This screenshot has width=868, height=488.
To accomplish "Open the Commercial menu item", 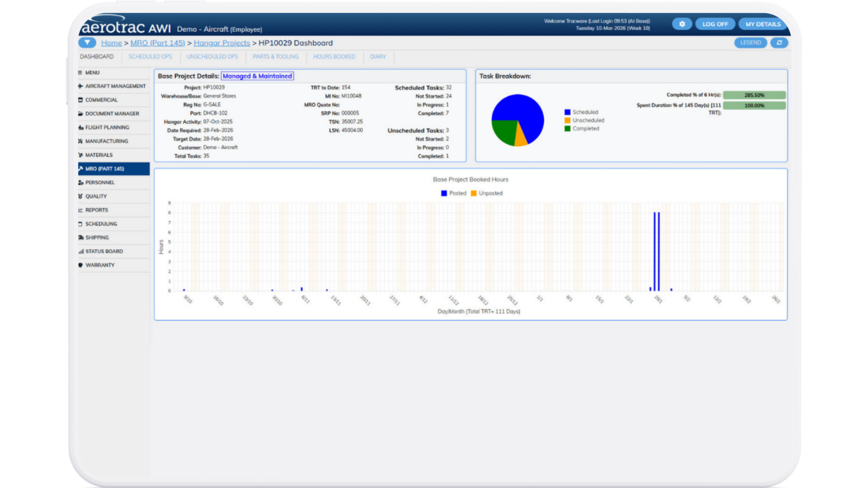I will click(x=114, y=100).
